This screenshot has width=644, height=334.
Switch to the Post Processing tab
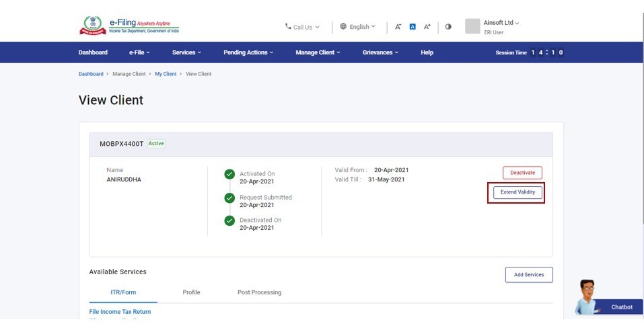pos(259,292)
